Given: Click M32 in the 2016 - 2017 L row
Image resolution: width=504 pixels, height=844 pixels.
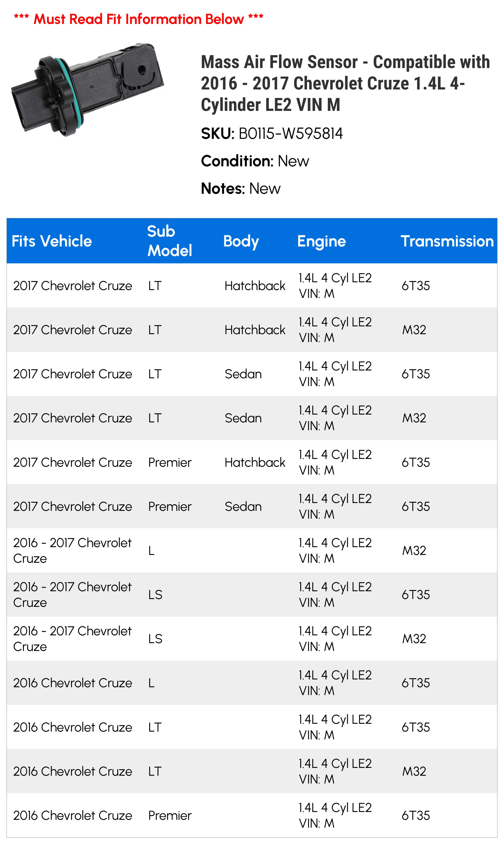Looking at the screenshot, I should tap(414, 551).
